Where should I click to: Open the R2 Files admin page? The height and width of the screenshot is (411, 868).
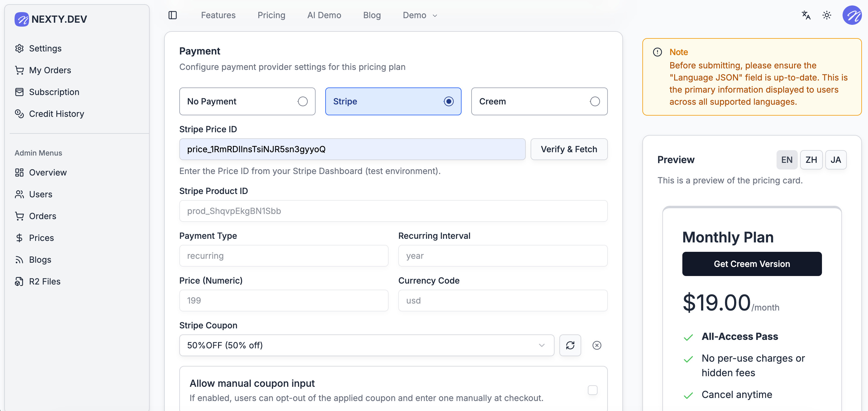point(45,281)
